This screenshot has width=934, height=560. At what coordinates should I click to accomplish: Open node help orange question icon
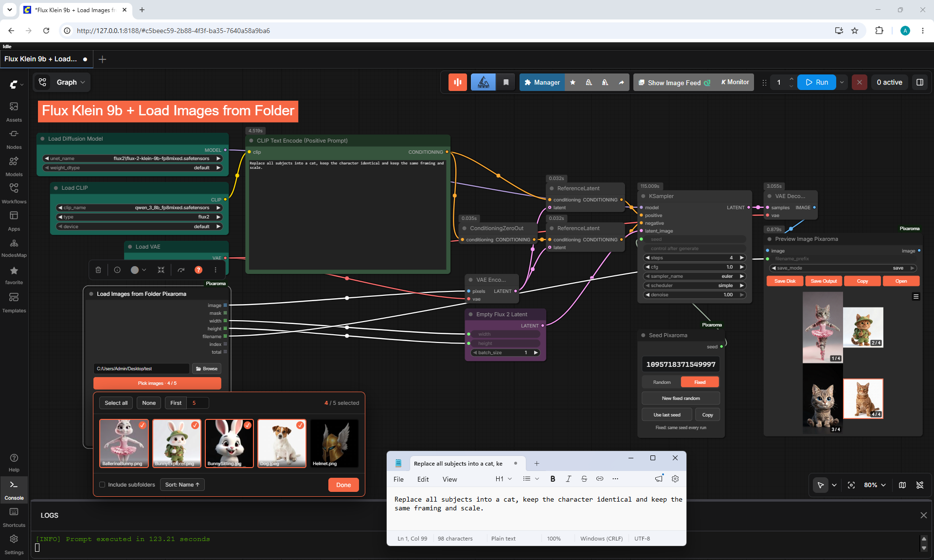point(198,270)
